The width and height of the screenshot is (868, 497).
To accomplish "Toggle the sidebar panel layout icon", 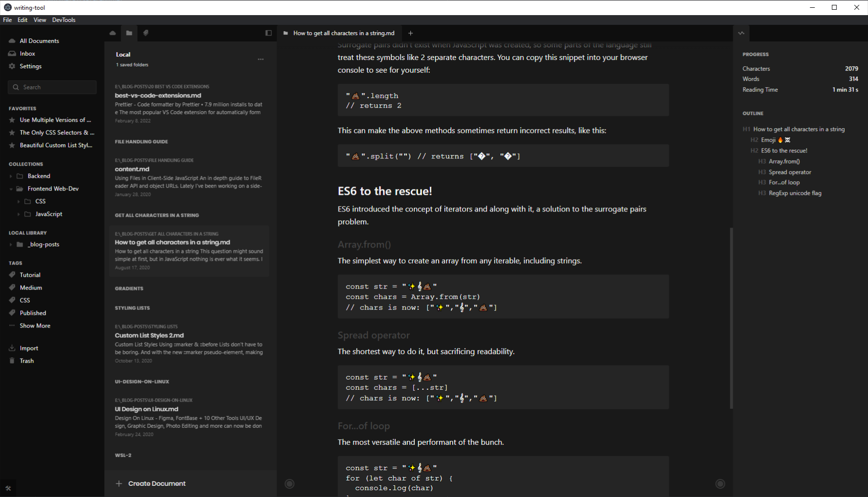I will click(x=268, y=33).
